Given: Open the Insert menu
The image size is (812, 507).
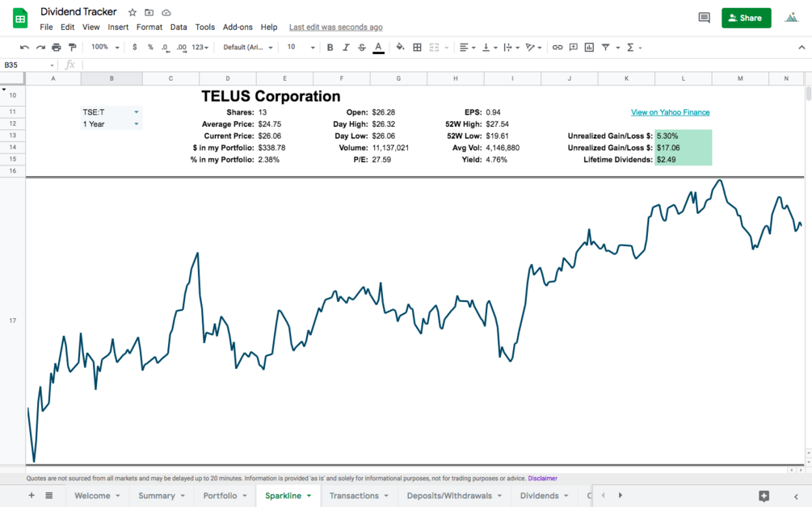Looking at the screenshot, I should (x=118, y=27).
